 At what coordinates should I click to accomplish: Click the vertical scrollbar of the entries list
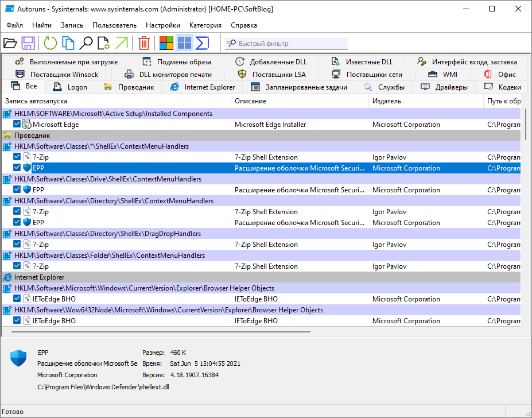tap(526, 124)
